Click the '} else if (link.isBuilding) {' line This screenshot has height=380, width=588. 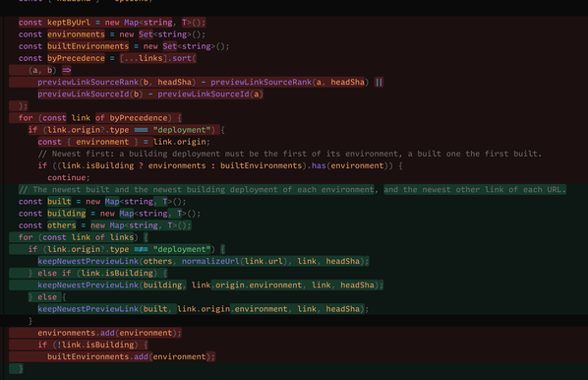coord(97,274)
